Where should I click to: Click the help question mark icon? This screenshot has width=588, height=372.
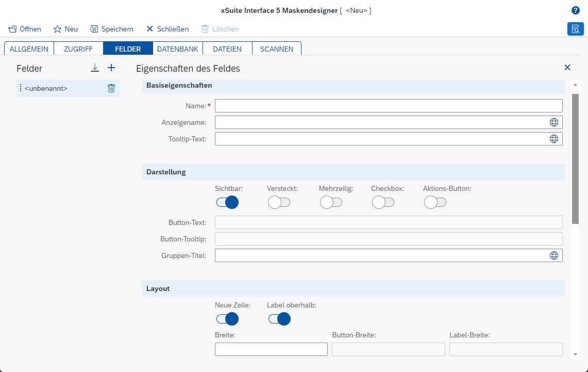576,10
